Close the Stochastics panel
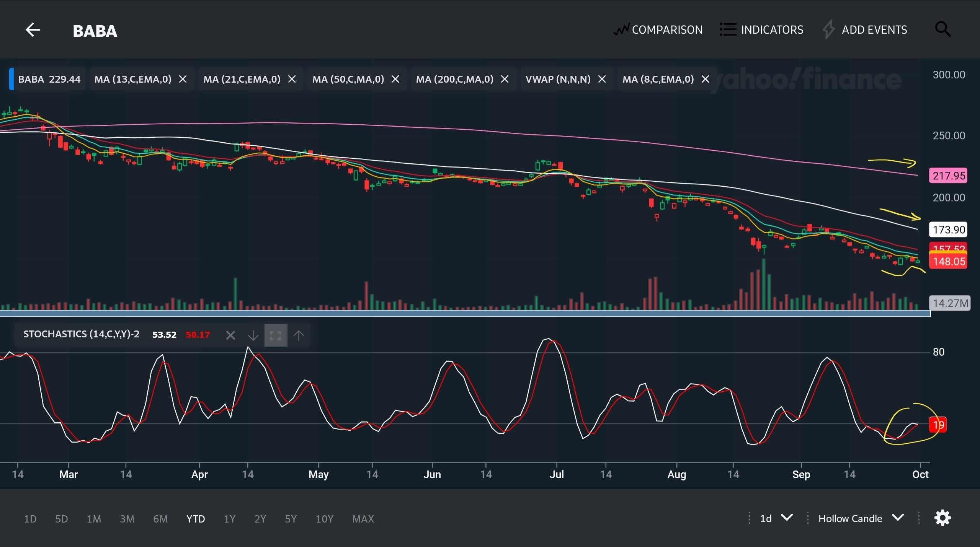 (230, 335)
